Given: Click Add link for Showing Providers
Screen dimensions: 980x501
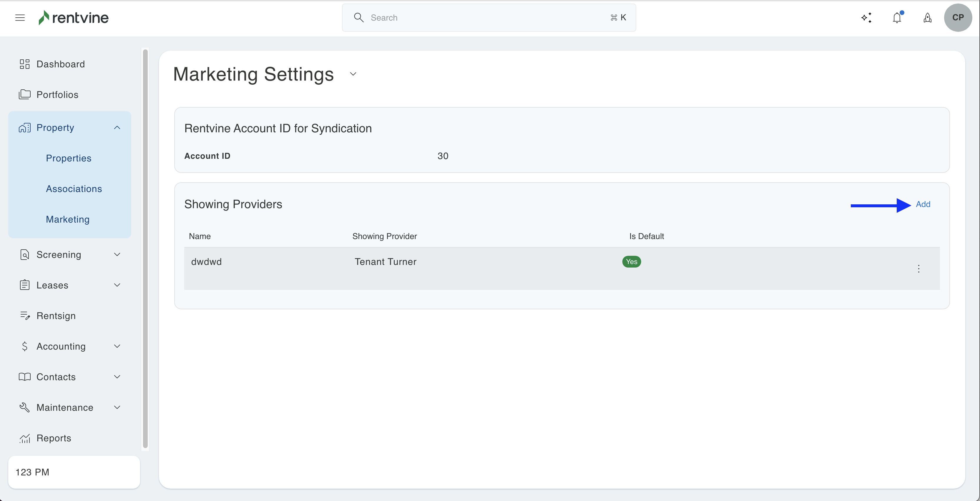Looking at the screenshot, I should coord(923,204).
